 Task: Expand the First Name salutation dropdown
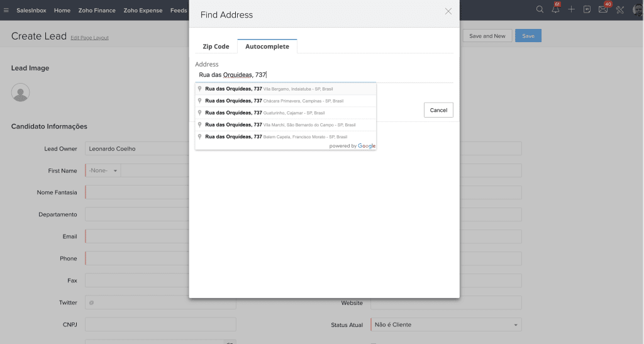pos(103,170)
